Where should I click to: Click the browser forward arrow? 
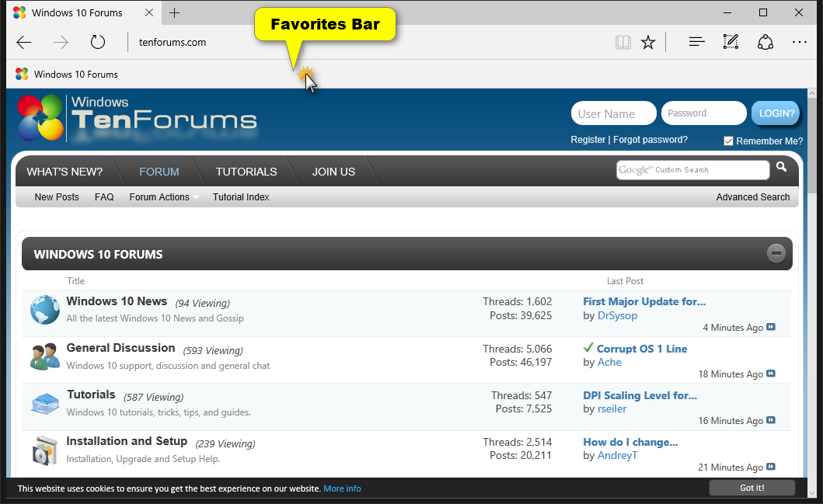point(61,43)
